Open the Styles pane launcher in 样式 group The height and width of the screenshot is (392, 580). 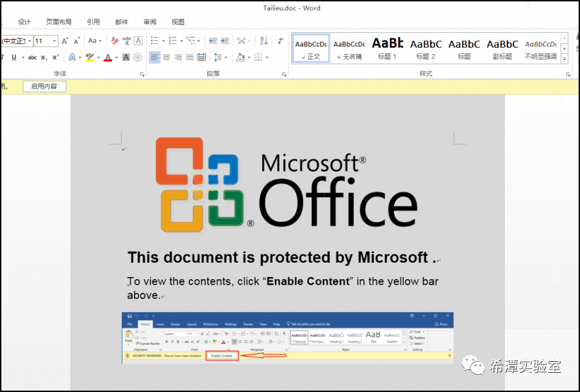(x=568, y=75)
